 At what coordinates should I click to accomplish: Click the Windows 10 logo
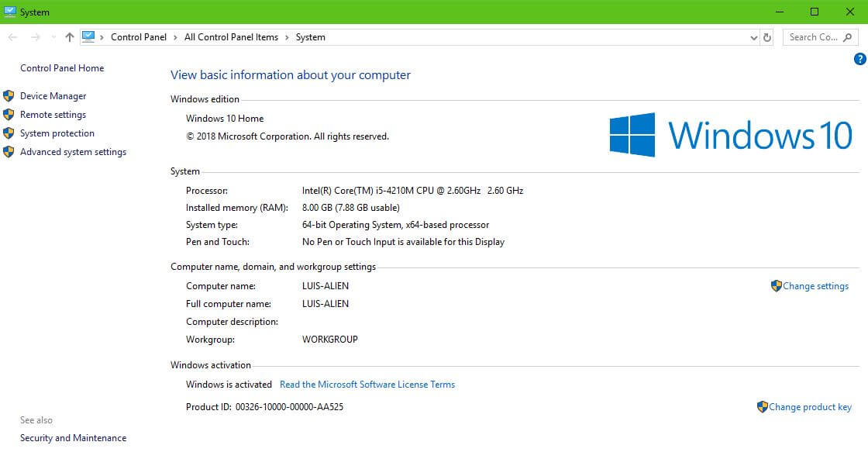click(x=731, y=135)
